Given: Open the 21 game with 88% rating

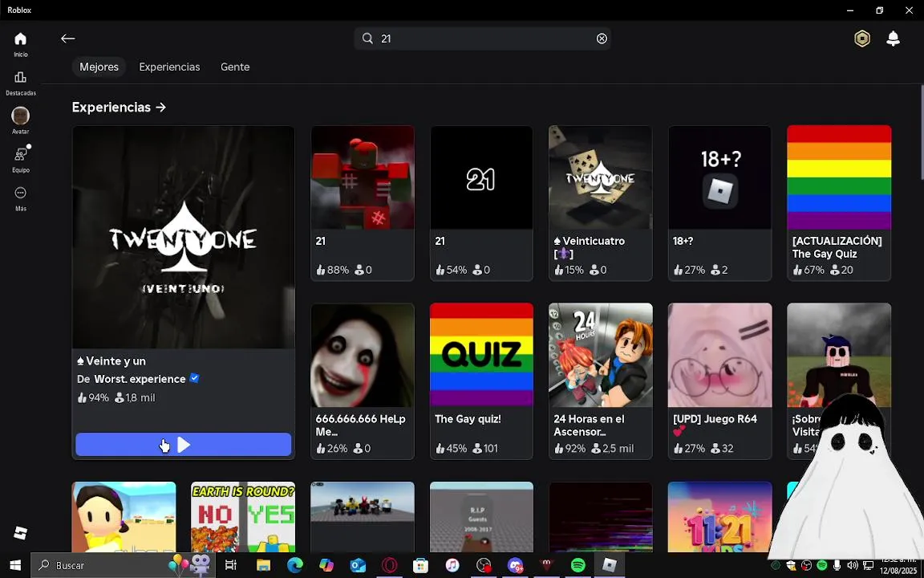Looking at the screenshot, I should point(363,203).
